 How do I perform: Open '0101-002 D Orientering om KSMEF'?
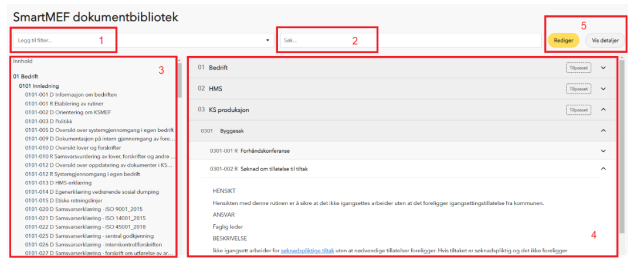click(68, 112)
